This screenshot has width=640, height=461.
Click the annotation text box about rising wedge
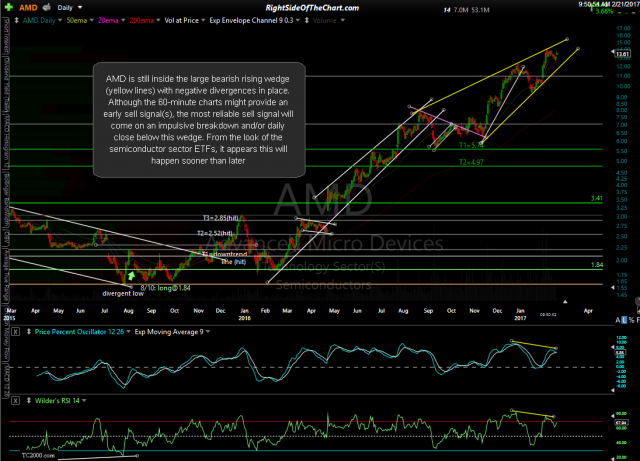click(199, 120)
